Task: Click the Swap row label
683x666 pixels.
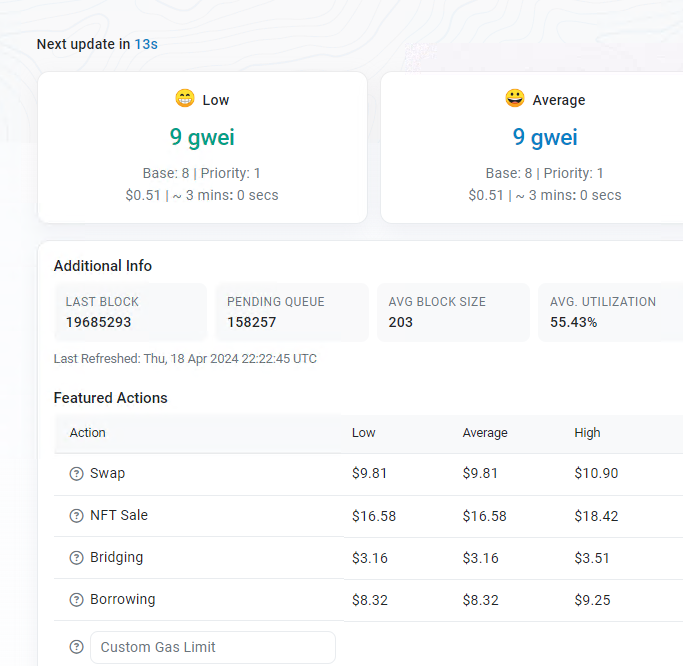Action: click(108, 473)
